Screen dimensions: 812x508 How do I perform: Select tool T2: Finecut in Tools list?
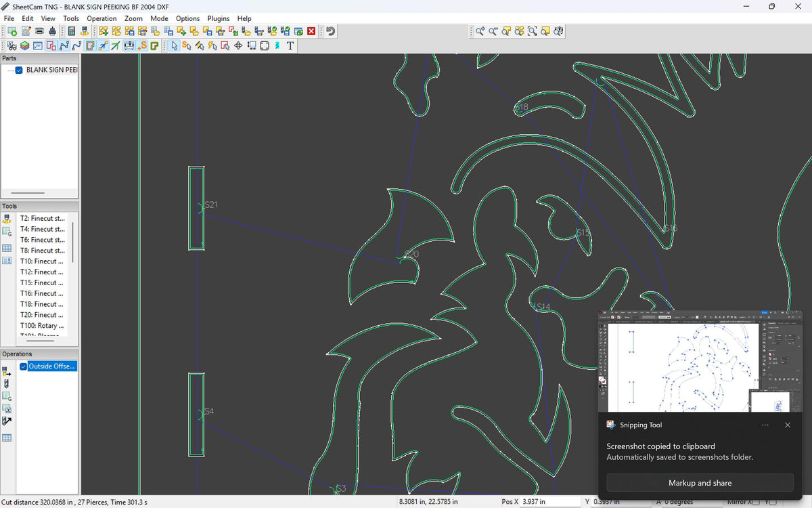coord(43,218)
